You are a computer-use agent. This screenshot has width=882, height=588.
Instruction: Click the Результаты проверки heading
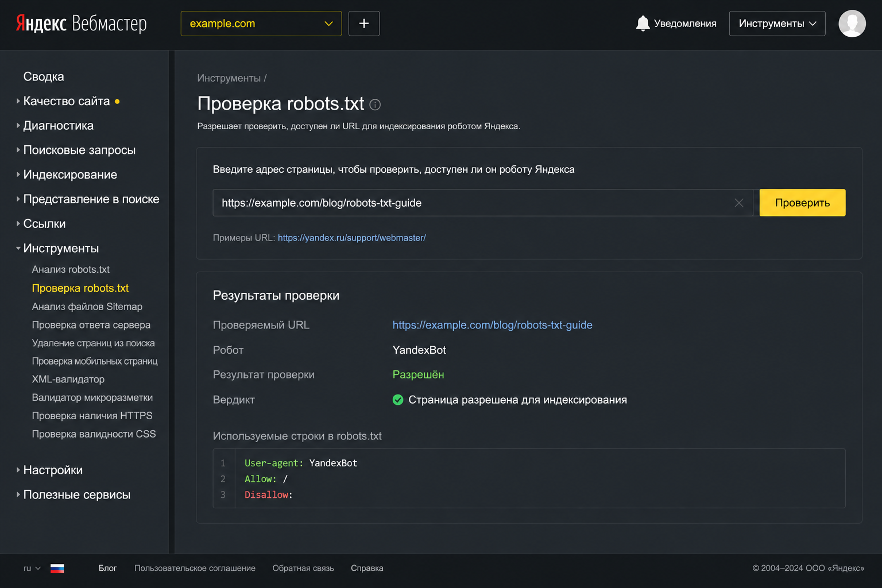pos(276,296)
